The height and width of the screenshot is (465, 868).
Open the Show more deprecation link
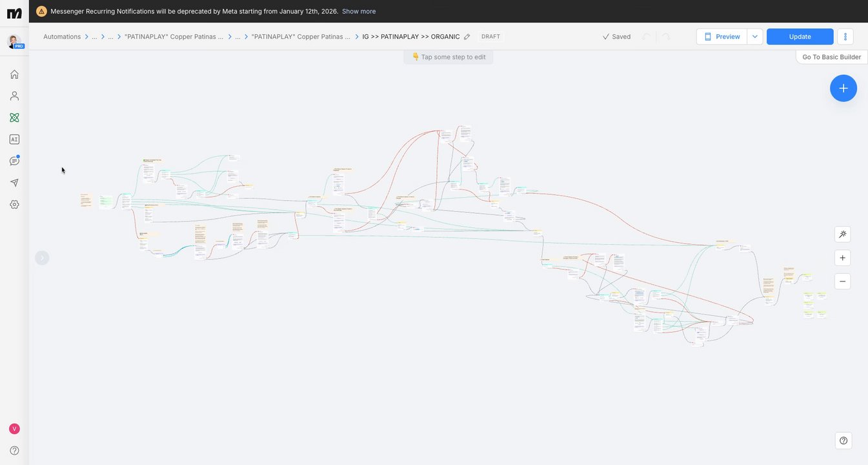point(359,11)
